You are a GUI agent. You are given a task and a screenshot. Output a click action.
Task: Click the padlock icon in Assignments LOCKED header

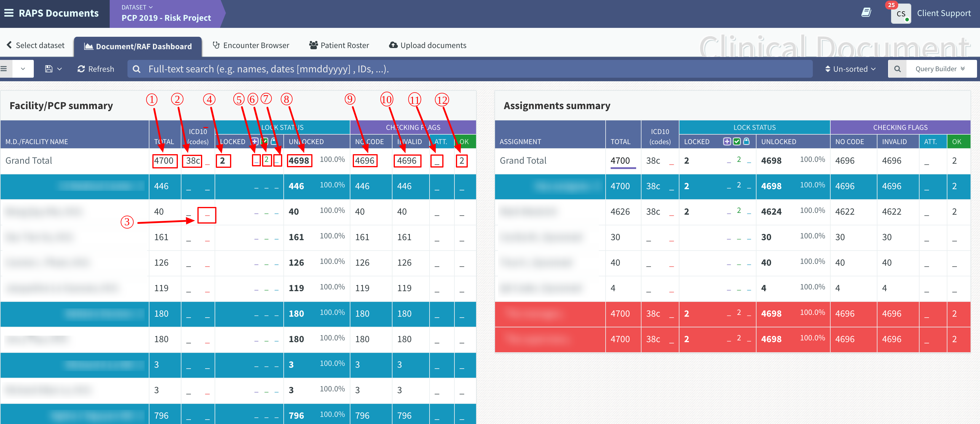(x=746, y=142)
